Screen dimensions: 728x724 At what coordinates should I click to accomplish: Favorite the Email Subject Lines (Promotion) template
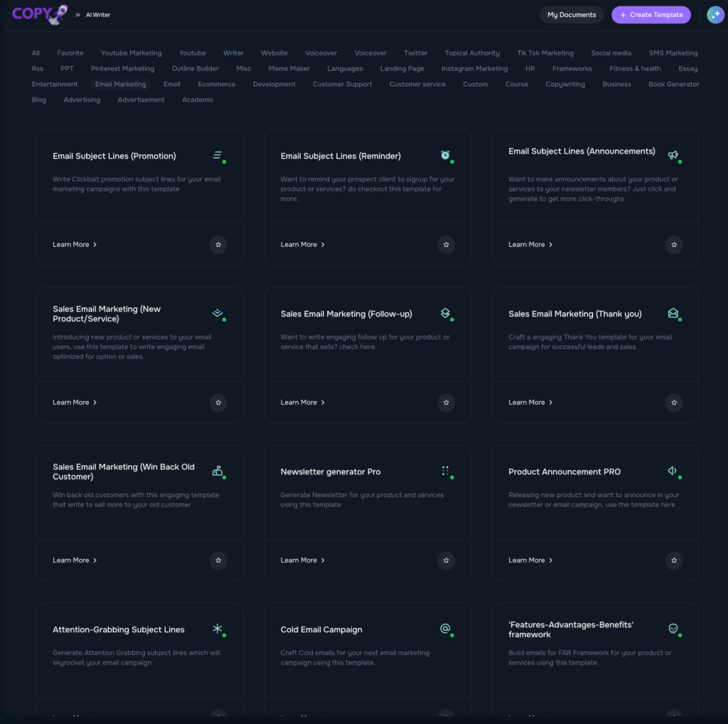click(218, 245)
